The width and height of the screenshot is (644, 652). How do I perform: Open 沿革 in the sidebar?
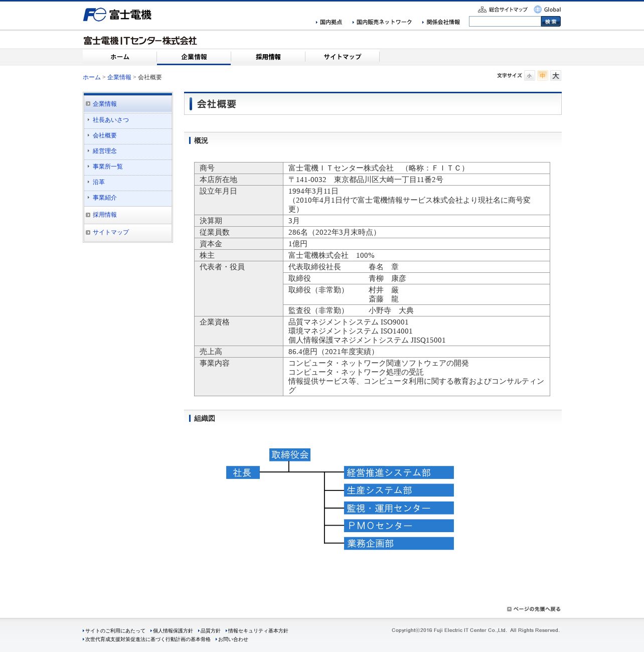[99, 182]
